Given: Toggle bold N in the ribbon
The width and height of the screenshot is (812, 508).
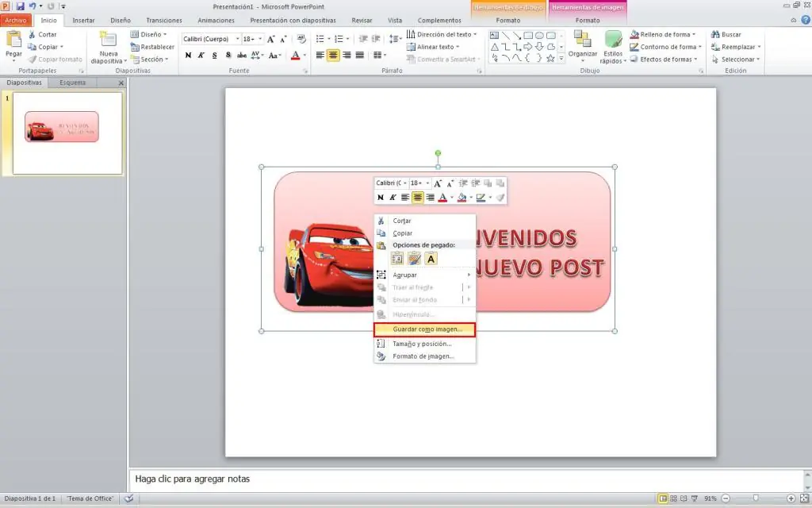Looking at the screenshot, I should [x=188, y=55].
